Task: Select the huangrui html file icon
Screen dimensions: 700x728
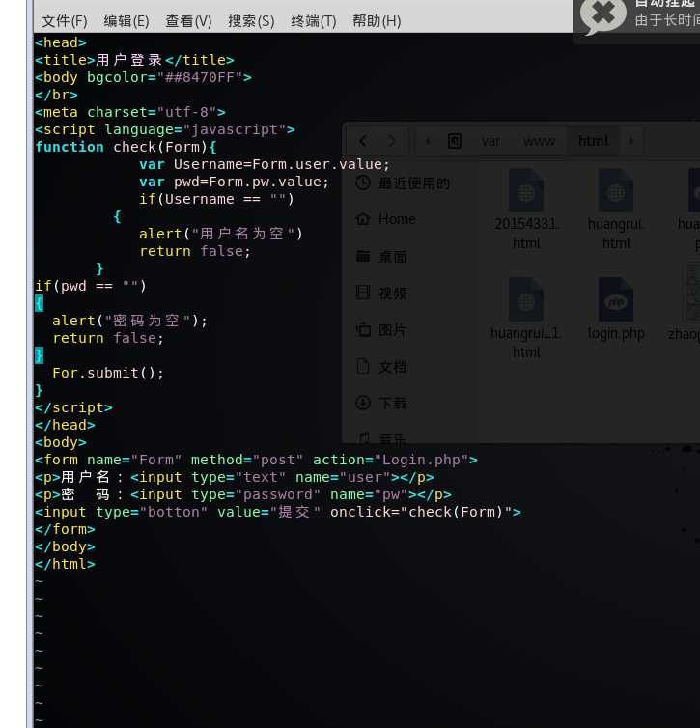Action: coord(616,190)
